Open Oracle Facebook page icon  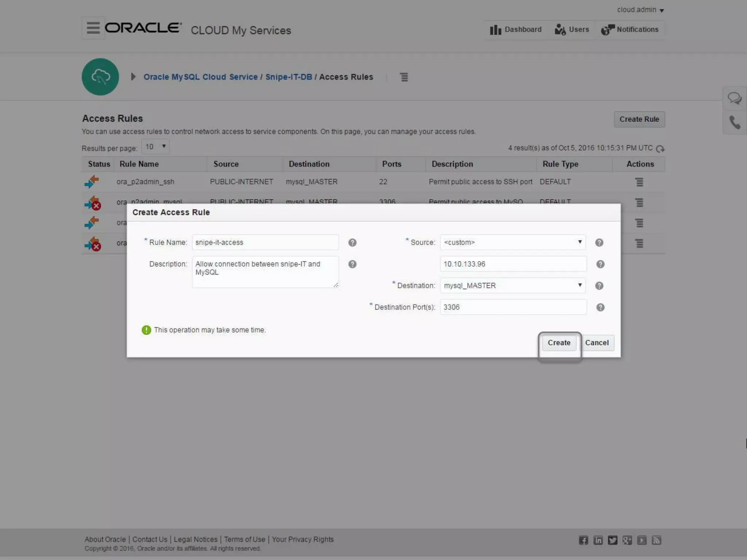[x=584, y=540]
